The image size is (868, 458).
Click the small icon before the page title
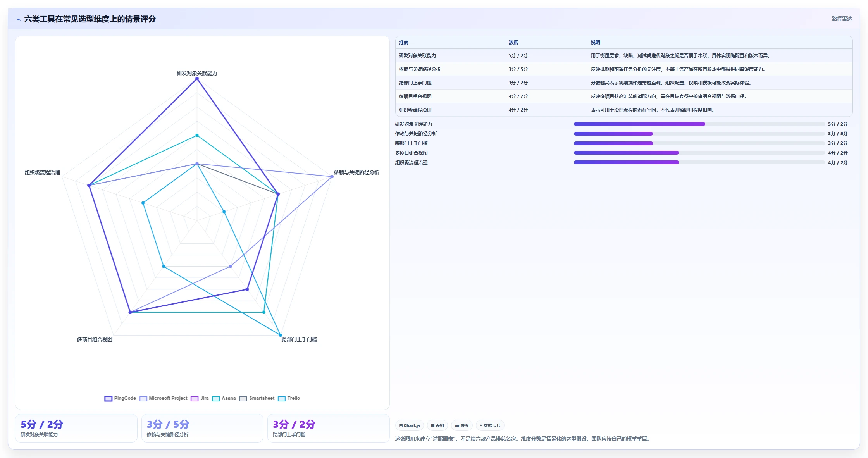pos(18,19)
